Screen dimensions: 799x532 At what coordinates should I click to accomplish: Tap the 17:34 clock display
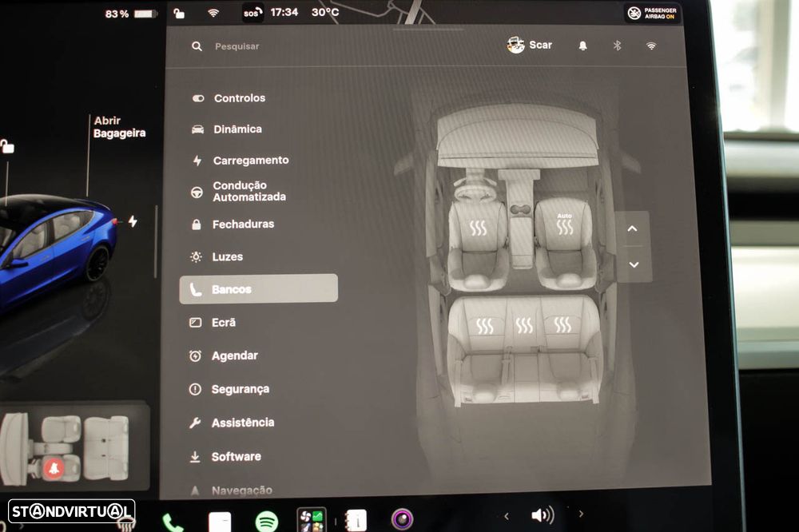coord(284,12)
